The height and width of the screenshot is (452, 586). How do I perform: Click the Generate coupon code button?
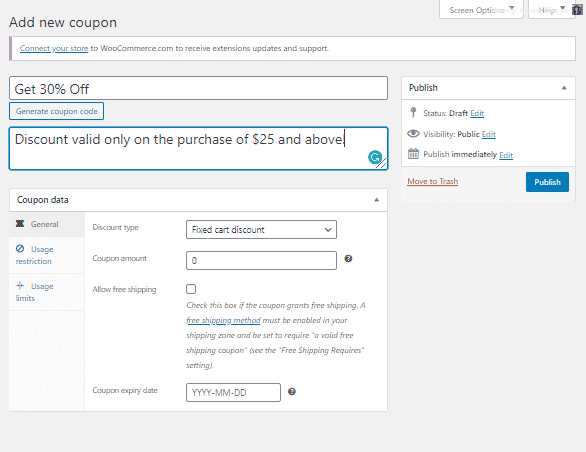coord(56,111)
